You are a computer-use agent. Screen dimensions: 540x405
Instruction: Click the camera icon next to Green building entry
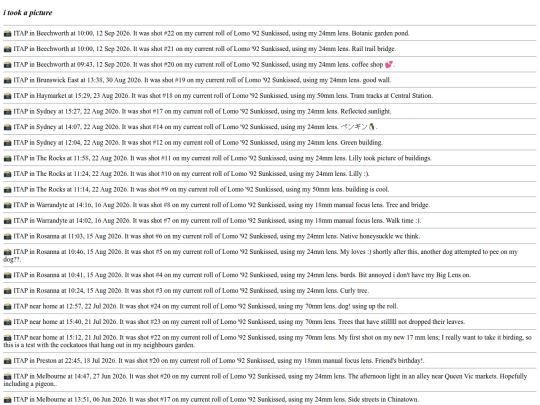[7, 143]
